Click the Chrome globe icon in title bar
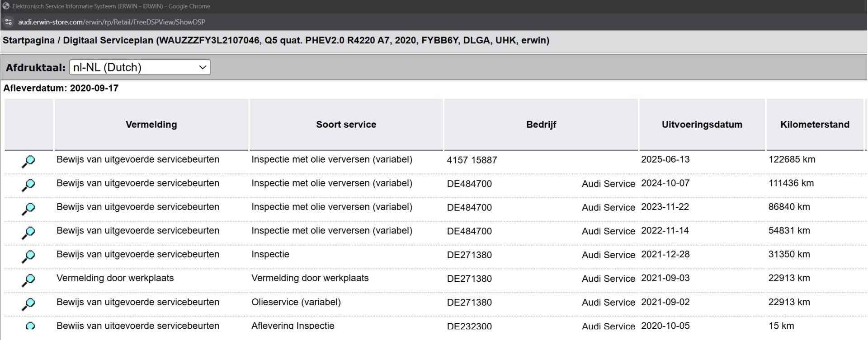The height and width of the screenshot is (340, 868). pyautogui.click(x=6, y=6)
